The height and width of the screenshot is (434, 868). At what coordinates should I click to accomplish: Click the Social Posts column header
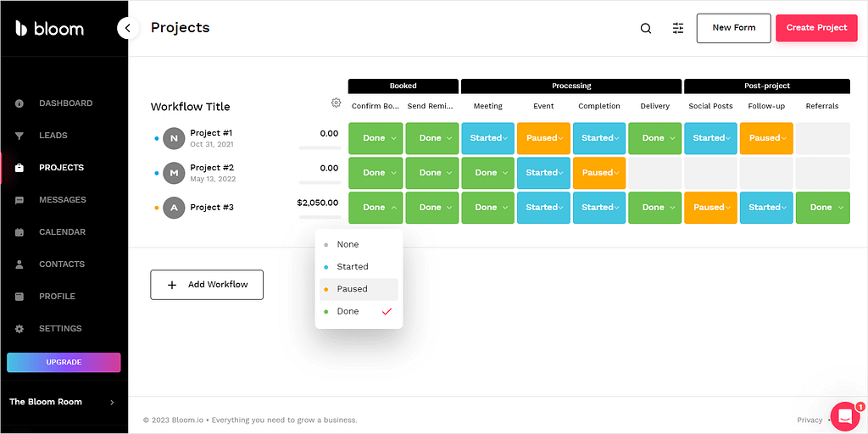pyautogui.click(x=711, y=106)
